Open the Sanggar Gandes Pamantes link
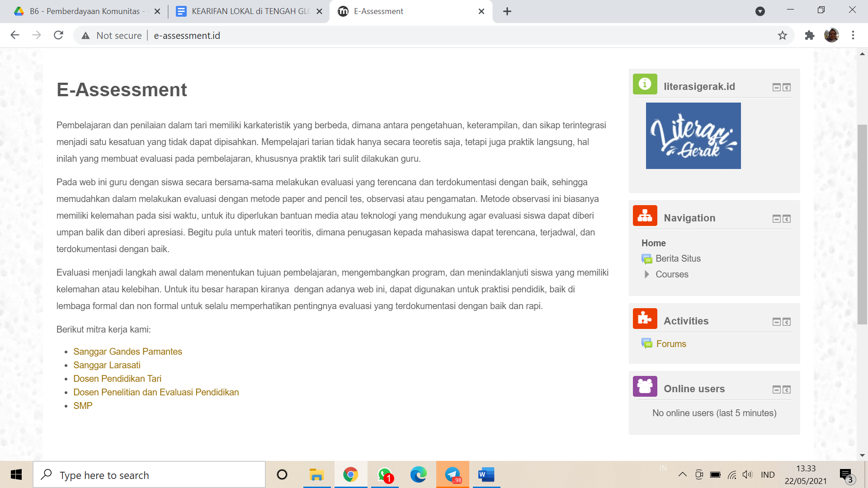 tap(127, 352)
